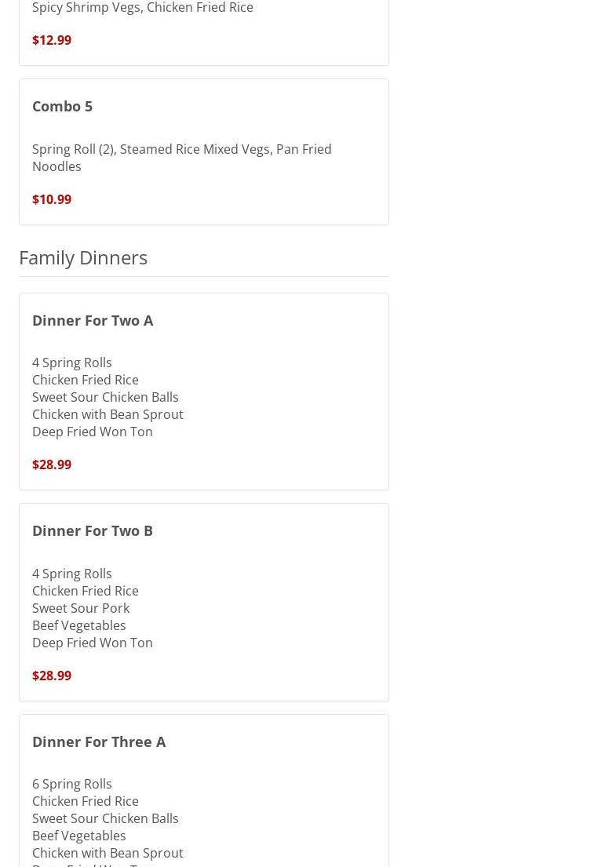Click '6 Spring Rolls' in Dinner Three A

(x=72, y=784)
